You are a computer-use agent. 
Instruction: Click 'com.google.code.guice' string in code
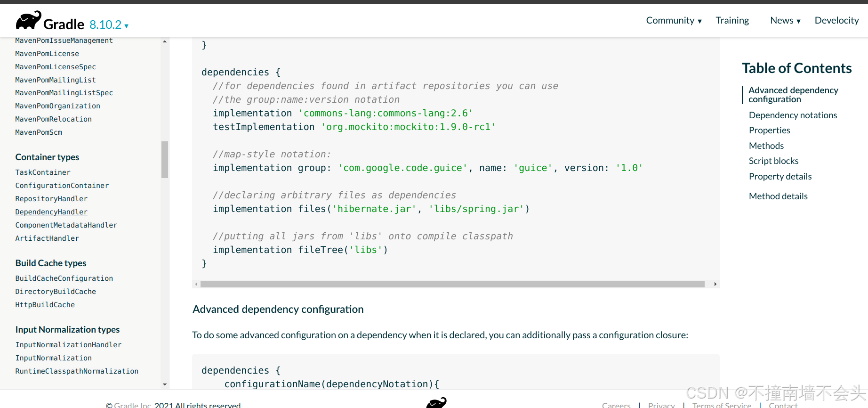(x=402, y=168)
